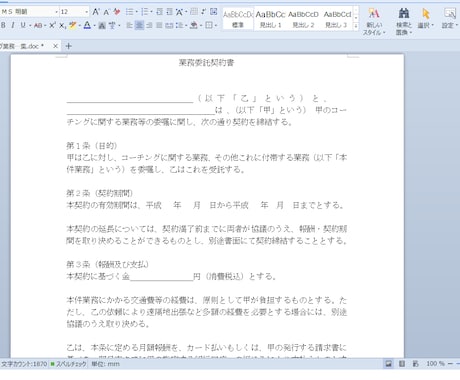Click the 第3条（報酬及び支払）heading line
Viewport: 460px width, 380px height.
[107, 264]
